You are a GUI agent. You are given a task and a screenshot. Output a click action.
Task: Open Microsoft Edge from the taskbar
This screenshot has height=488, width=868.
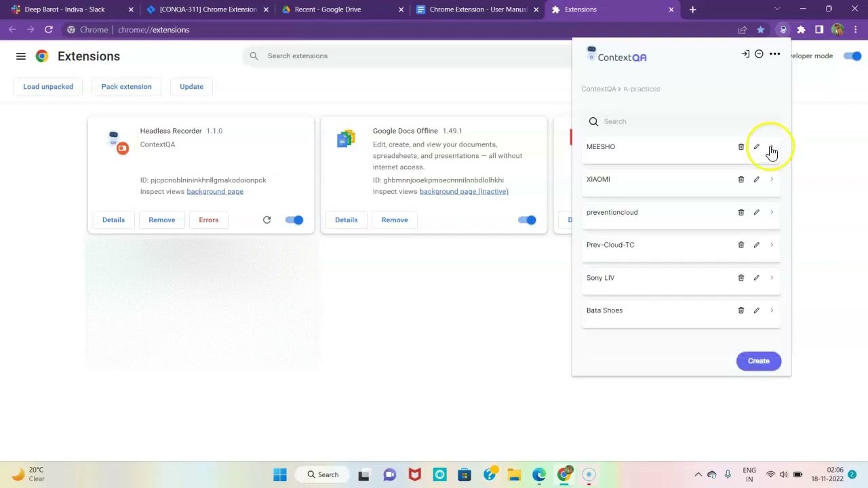539,474
